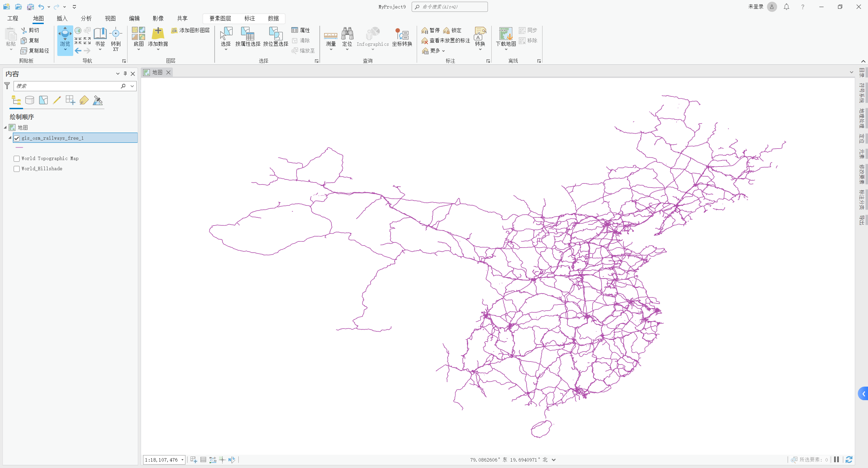Switch to the Insert (插入) tab

(62, 18)
